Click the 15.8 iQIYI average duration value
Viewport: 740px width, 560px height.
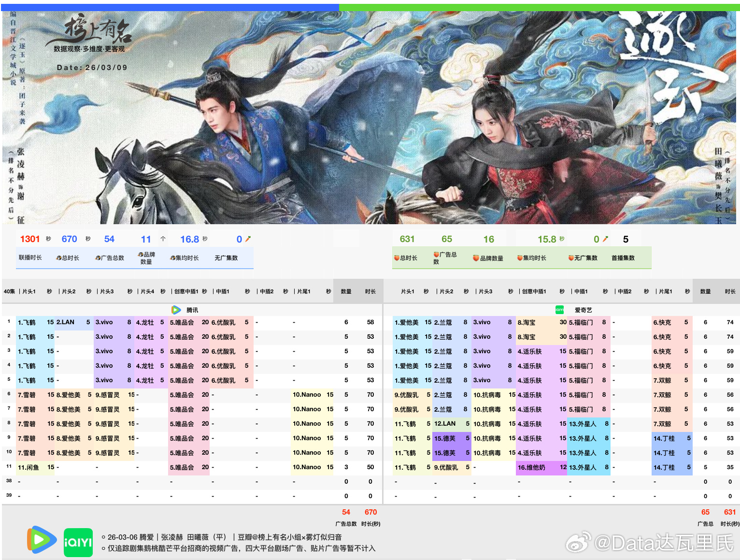[547, 239]
